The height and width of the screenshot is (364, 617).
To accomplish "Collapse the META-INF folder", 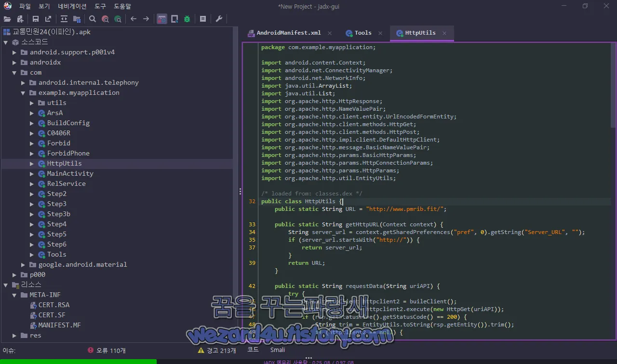I will (14, 295).
